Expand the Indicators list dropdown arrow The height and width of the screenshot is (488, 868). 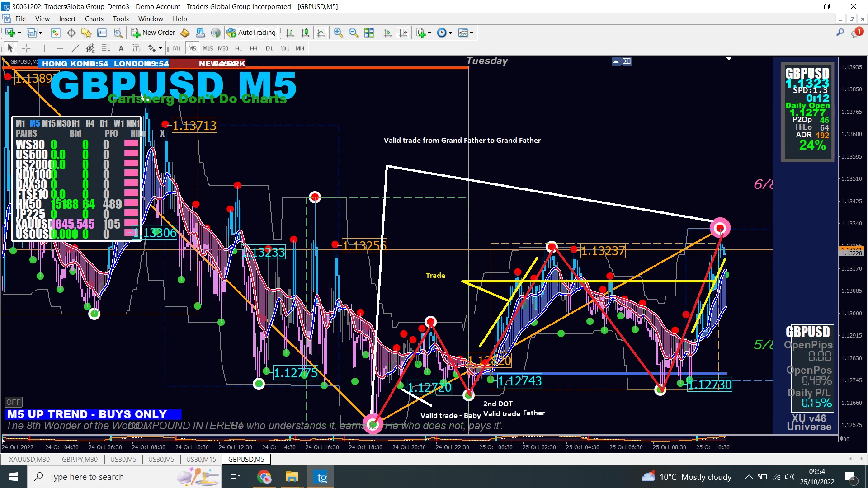[x=429, y=33]
